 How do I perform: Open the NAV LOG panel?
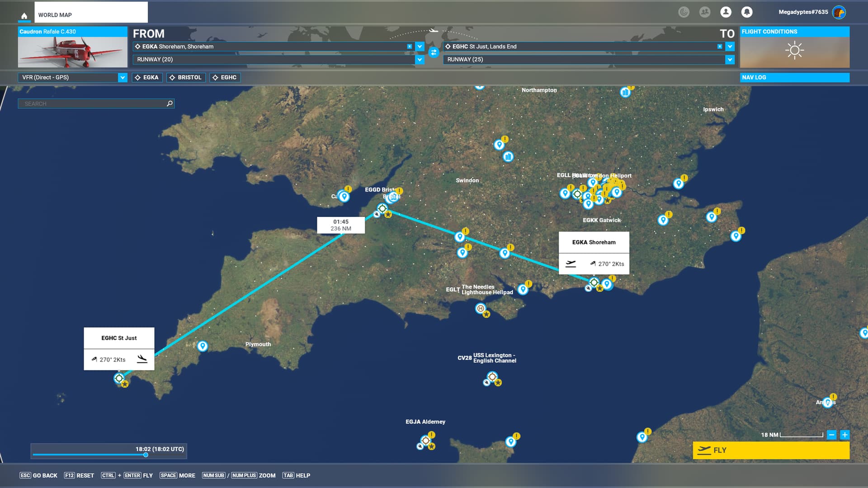[794, 78]
